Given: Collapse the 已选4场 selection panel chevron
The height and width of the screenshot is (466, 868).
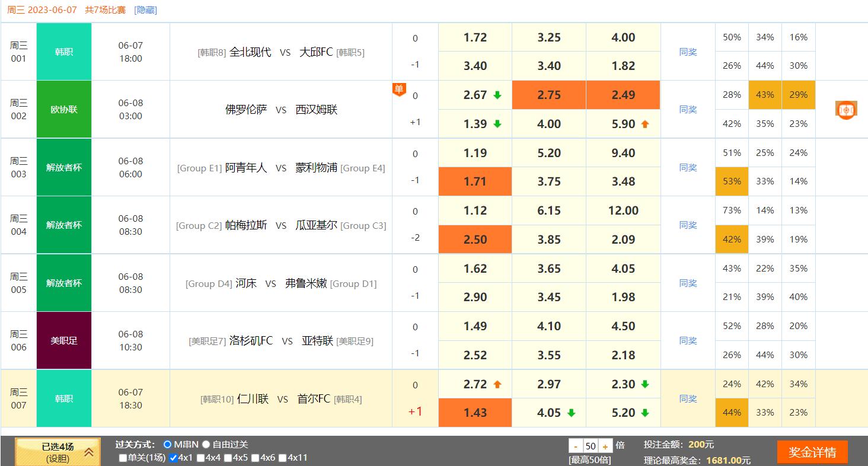Looking at the screenshot, I should [88, 452].
